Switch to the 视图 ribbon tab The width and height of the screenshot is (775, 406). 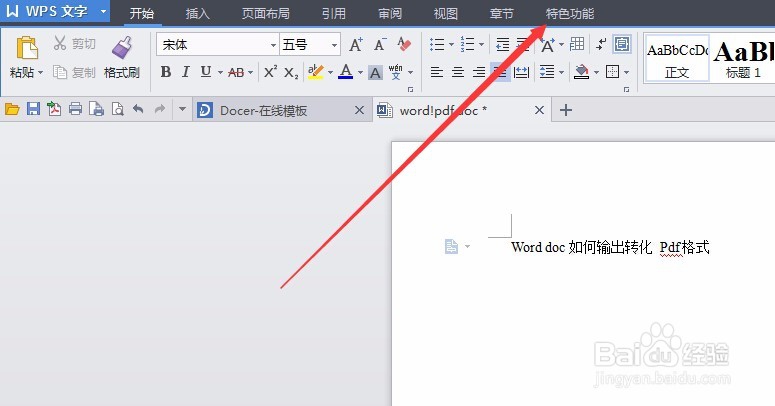coord(446,13)
